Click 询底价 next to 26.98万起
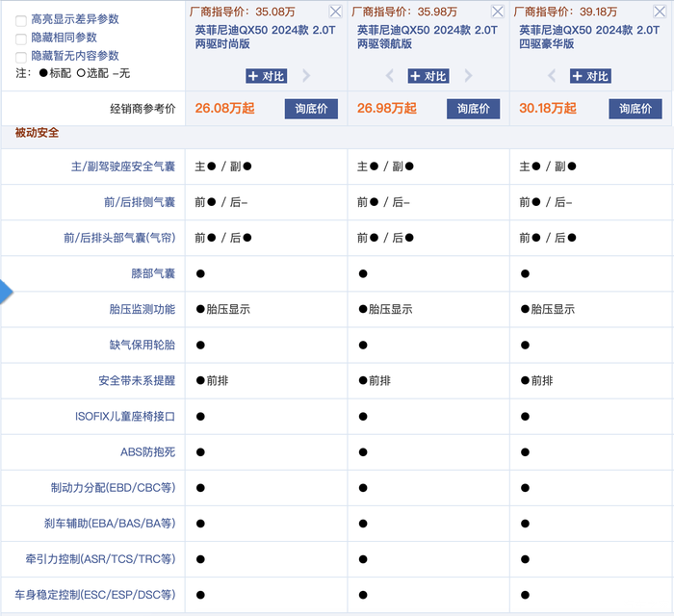The width and height of the screenshot is (674, 616). coord(473,109)
